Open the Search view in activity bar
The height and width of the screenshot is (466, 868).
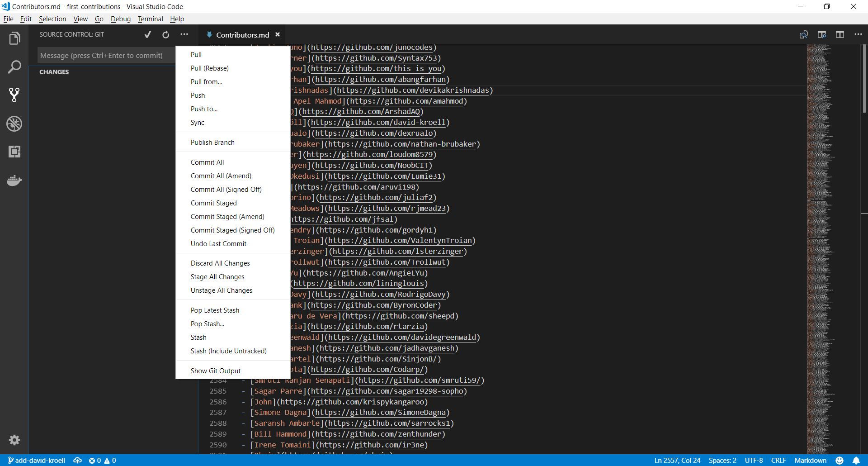[14, 67]
